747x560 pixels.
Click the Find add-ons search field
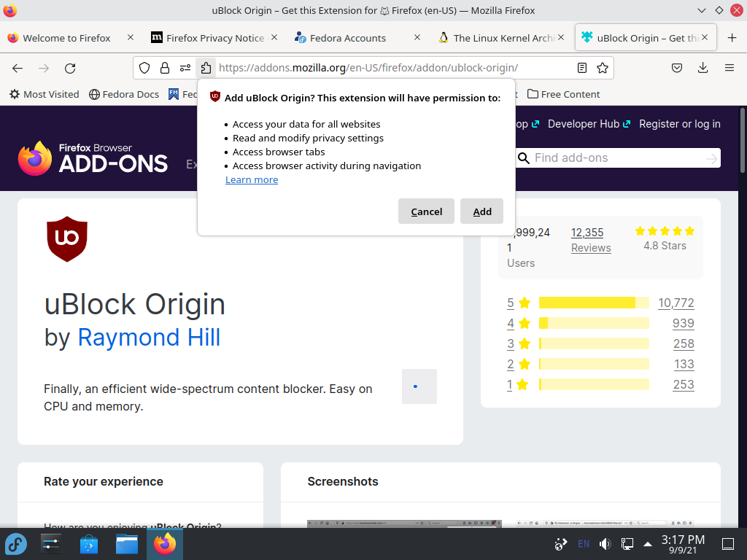coord(618,157)
